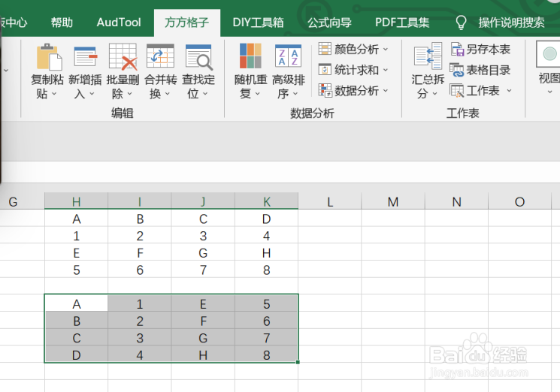Click the 表格目录 button label
The width and height of the screenshot is (560, 392).
pyautogui.click(x=488, y=70)
